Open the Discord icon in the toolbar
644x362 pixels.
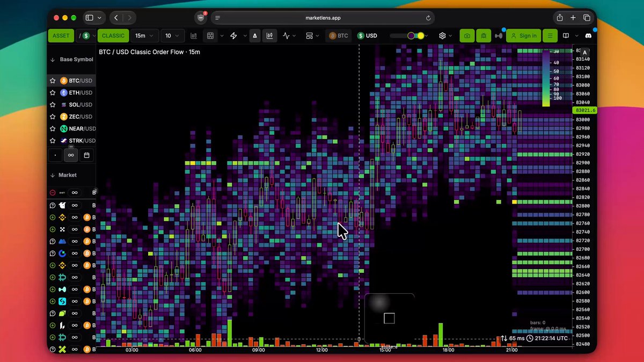pyautogui.click(x=588, y=36)
